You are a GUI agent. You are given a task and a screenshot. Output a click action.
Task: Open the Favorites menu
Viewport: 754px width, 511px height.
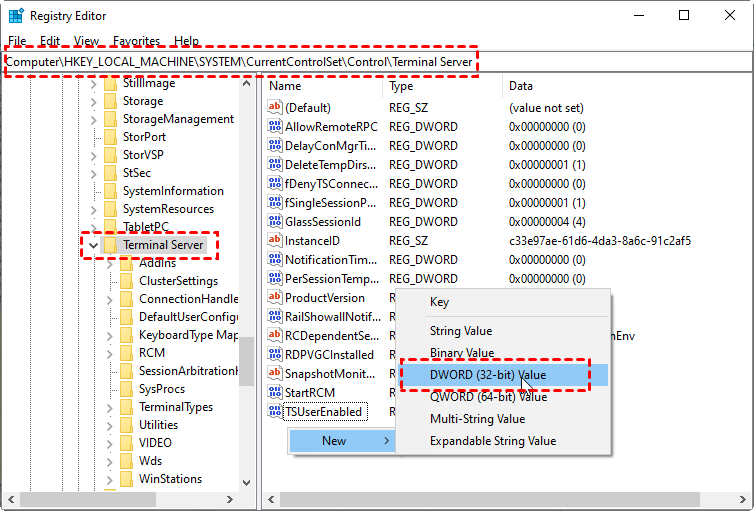(x=136, y=41)
